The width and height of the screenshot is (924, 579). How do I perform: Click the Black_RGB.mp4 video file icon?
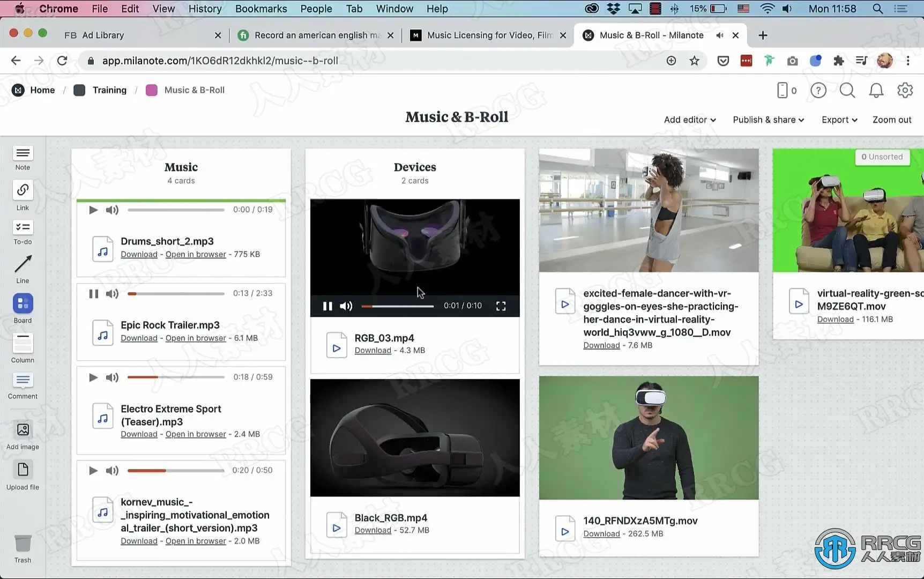[x=337, y=525]
